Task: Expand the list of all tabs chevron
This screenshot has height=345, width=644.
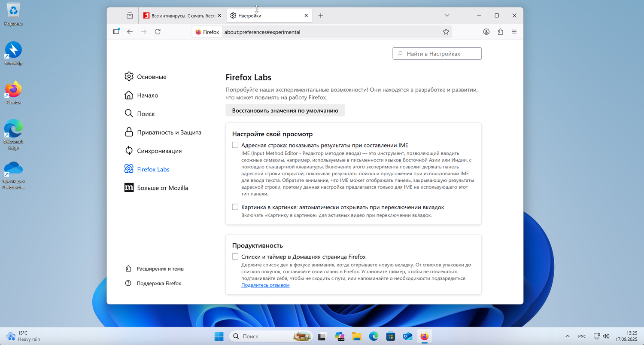Action: click(x=447, y=15)
